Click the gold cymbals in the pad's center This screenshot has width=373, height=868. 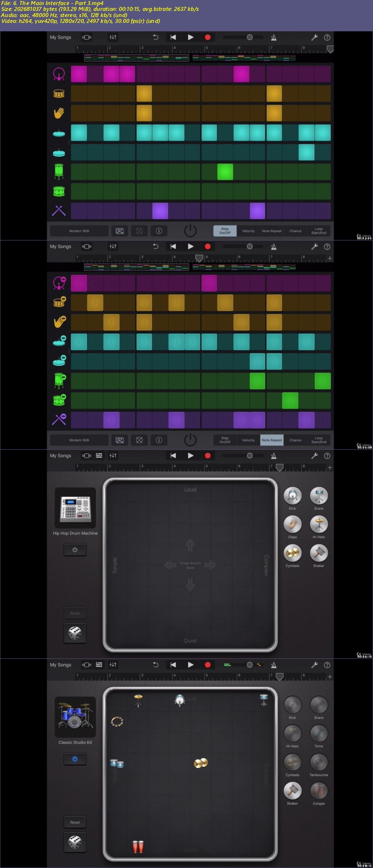click(201, 763)
